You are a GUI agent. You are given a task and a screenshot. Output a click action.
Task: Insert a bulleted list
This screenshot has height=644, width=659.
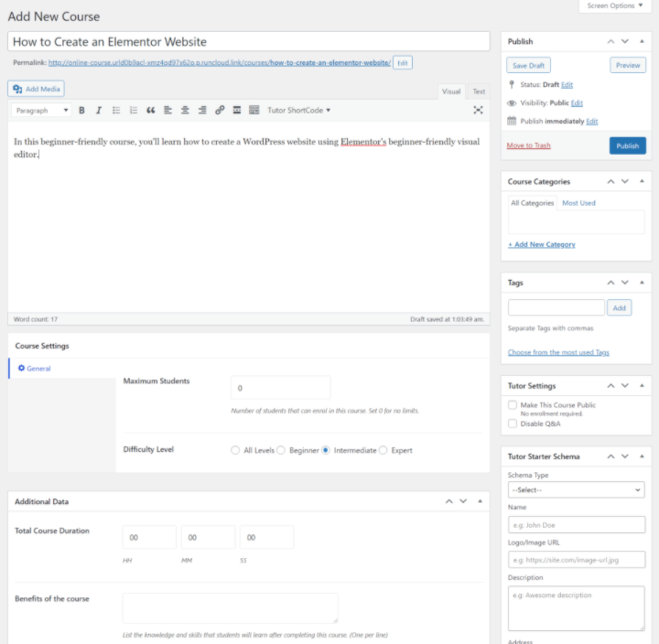point(116,111)
